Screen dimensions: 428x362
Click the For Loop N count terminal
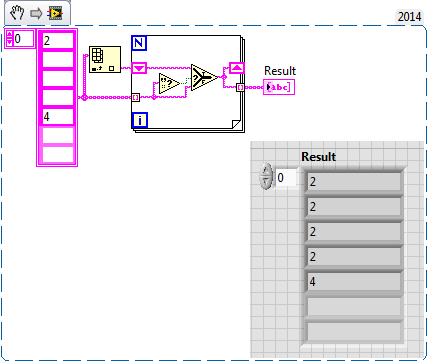[139, 43]
